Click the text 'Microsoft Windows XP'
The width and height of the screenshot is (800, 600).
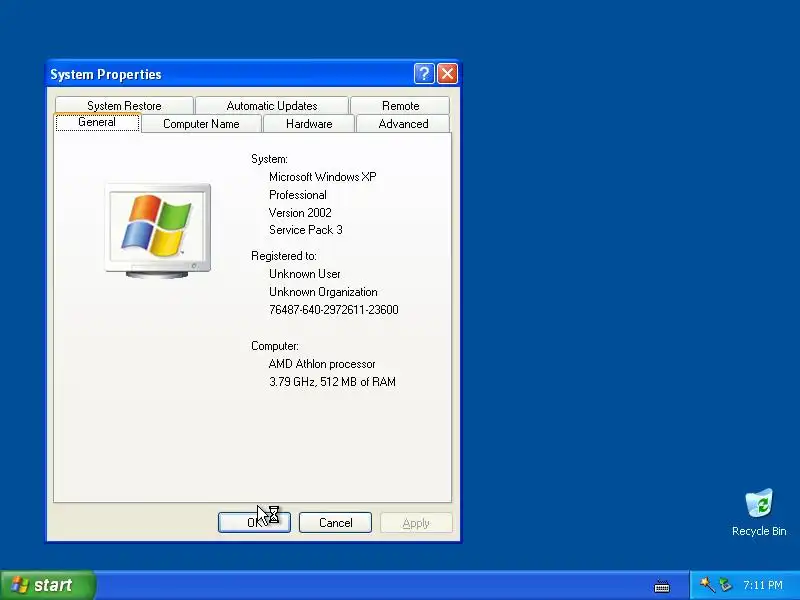322,177
